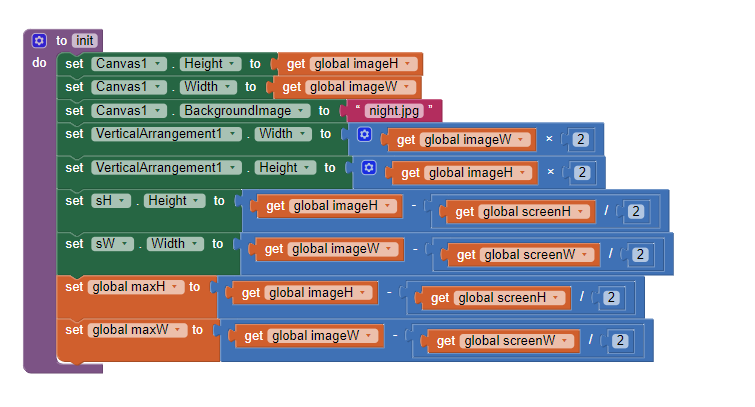Viewport: 755px width, 407px height.
Task: Open the Canvas1 dropdown in the BackgroundImage row
Action: (x=129, y=111)
